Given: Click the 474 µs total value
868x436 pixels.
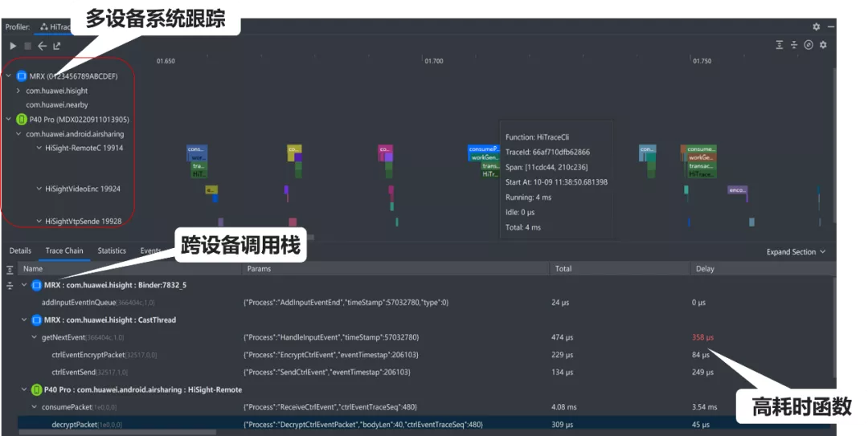Looking at the screenshot, I should click(x=562, y=337).
